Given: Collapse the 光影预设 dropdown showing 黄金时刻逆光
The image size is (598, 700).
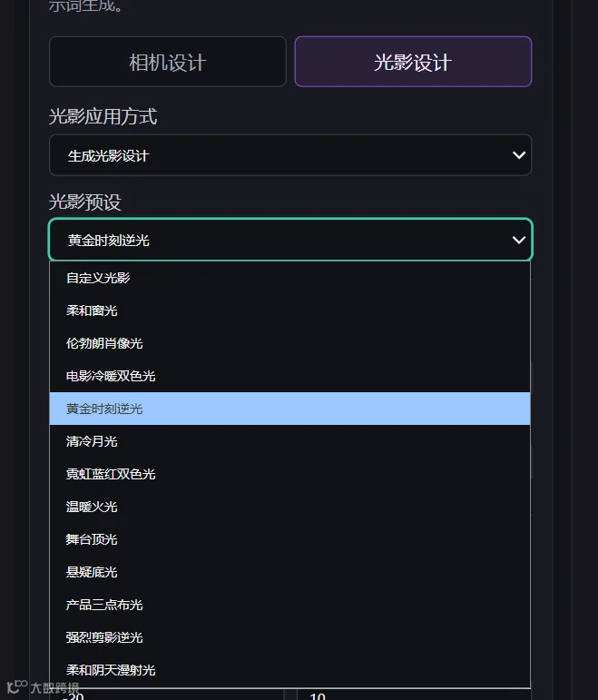Looking at the screenshot, I should coord(290,240).
